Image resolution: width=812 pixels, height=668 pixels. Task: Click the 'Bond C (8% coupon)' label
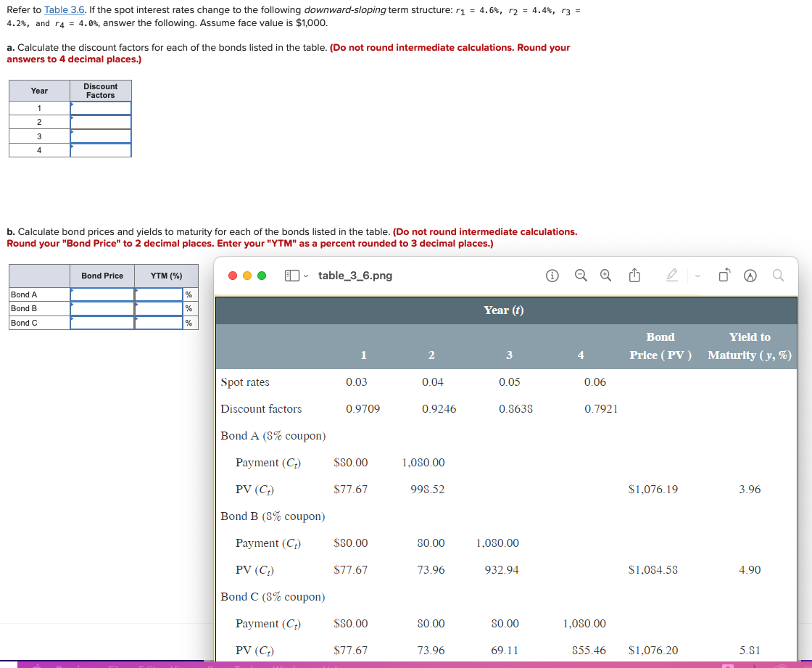[x=273, y=596]
